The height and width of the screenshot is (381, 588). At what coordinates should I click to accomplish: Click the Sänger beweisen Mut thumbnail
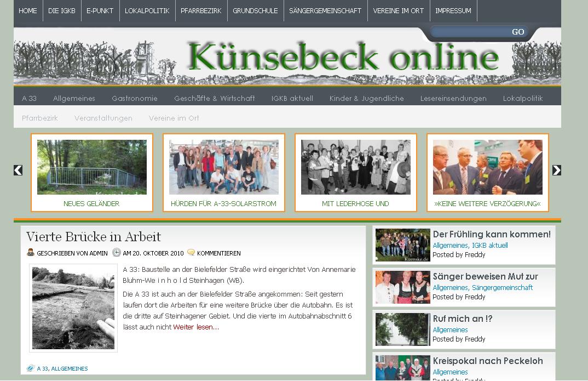click(x=403, y=287)
